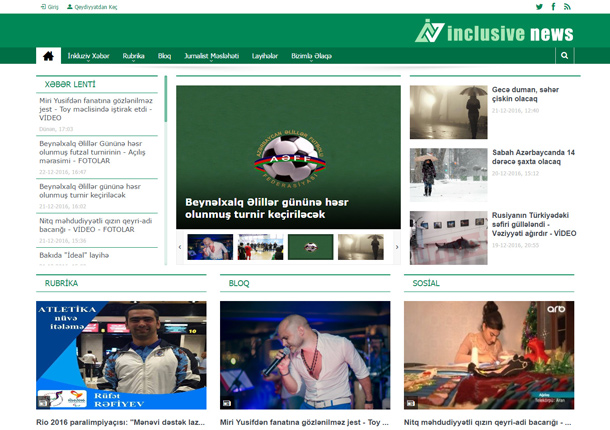Open the İnkluziv Xəbər menu item
The height and width of the screenshot is (430, 610).
[87, 56]
